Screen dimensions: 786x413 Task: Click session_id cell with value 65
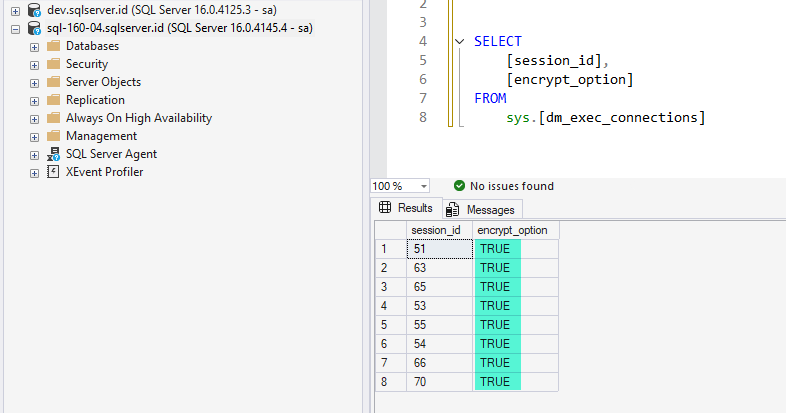pos(440,287)
